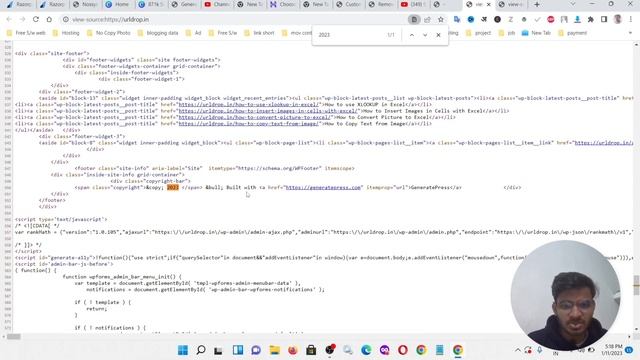
Task: Open the payment bookmark folder
Action: click(572, 33)
